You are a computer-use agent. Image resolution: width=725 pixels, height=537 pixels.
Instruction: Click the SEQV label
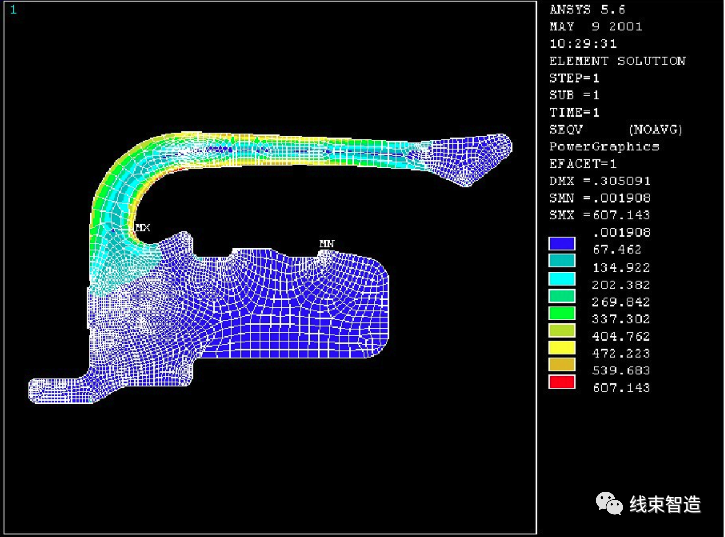[566, 130]
